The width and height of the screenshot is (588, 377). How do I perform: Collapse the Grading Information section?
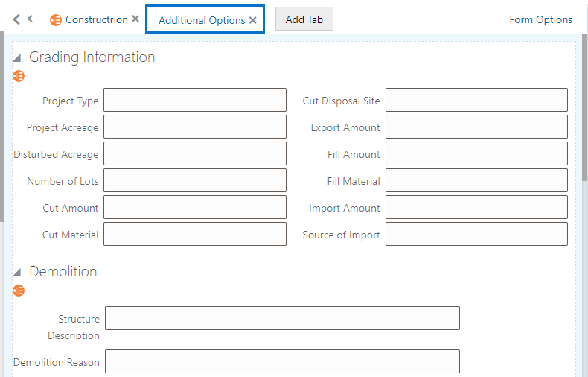pyautogui.click(x=16, y=57)
